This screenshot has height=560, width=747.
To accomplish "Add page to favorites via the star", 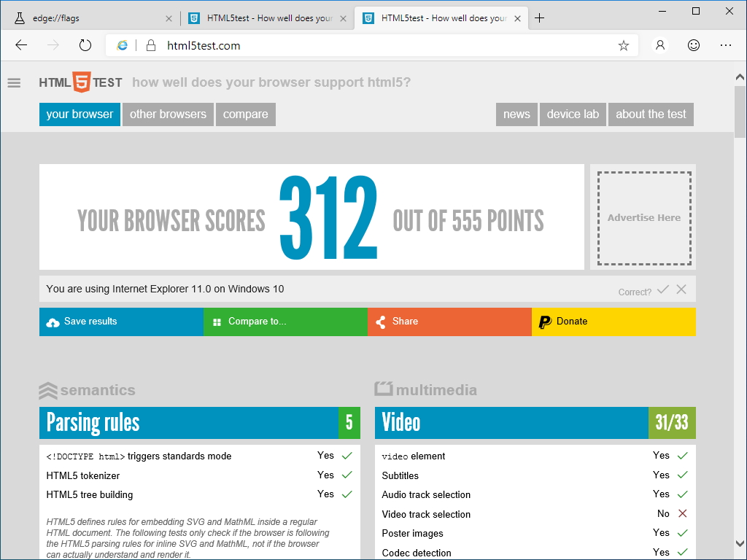I will coord(624,45).
